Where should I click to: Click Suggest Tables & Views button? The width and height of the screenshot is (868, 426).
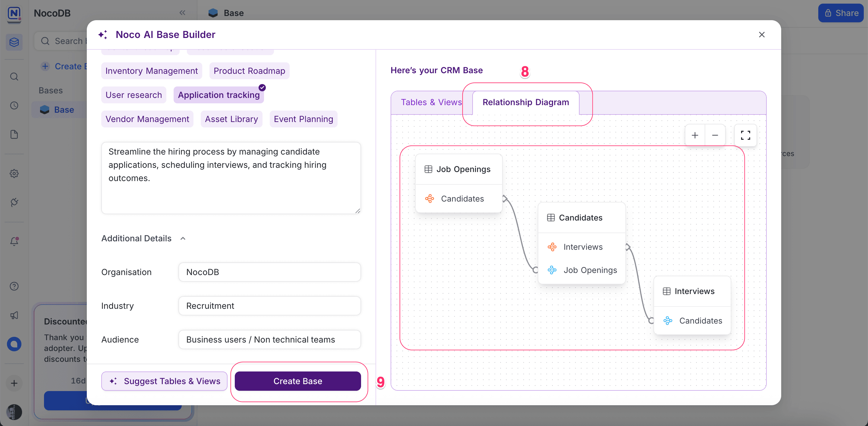pyautogui.click(x=165, y=381)
